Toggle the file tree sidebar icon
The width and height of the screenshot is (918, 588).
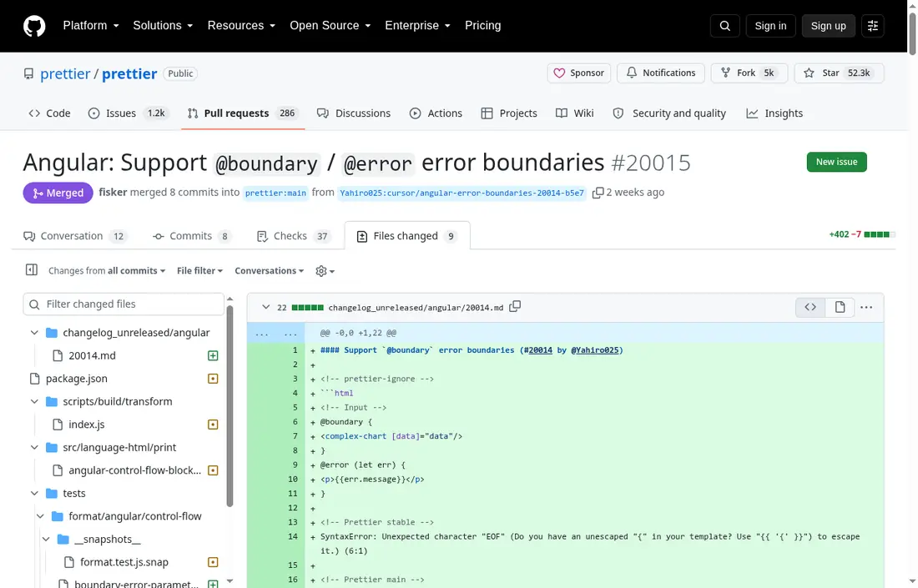[32, 269]
